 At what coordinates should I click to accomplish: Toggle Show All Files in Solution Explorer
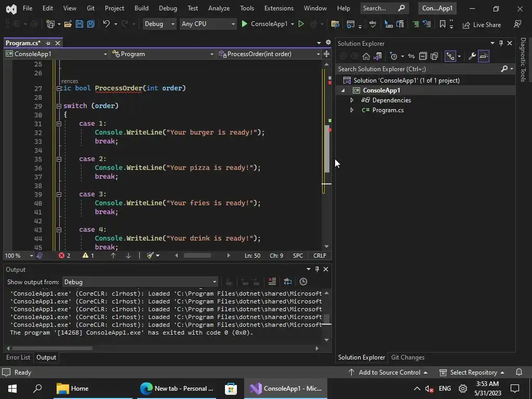point(434,56)
